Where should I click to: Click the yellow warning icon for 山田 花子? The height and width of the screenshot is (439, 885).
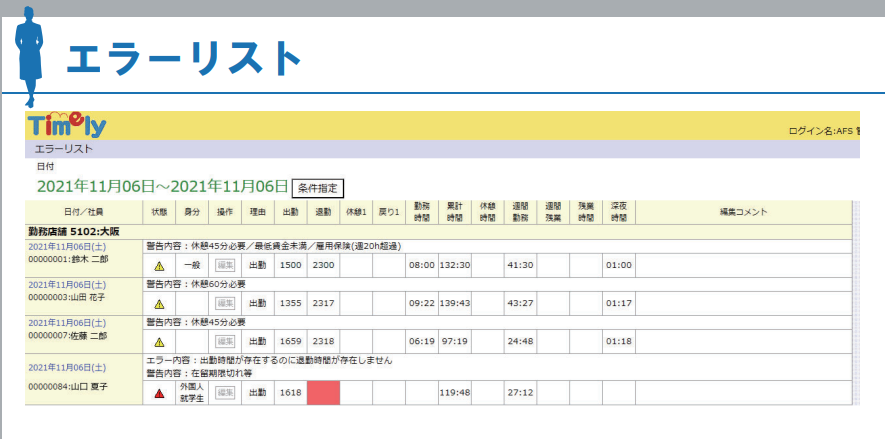click(158, 304)
